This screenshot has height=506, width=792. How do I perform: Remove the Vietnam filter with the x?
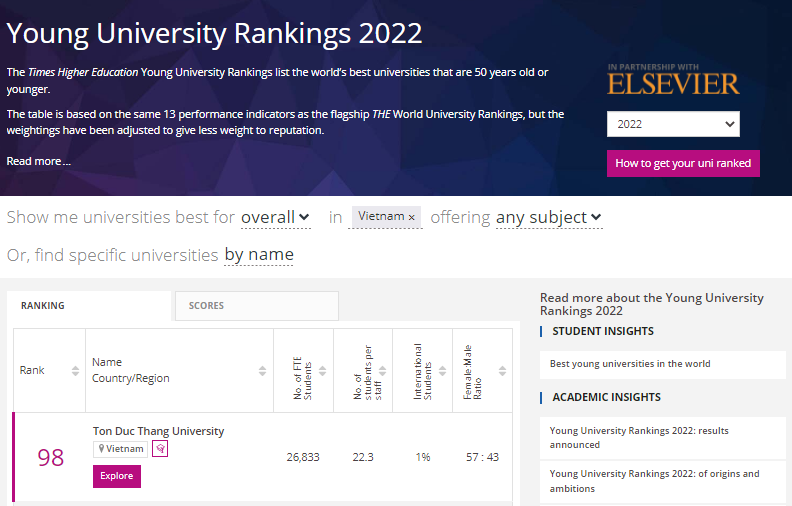tap(411, 217)
